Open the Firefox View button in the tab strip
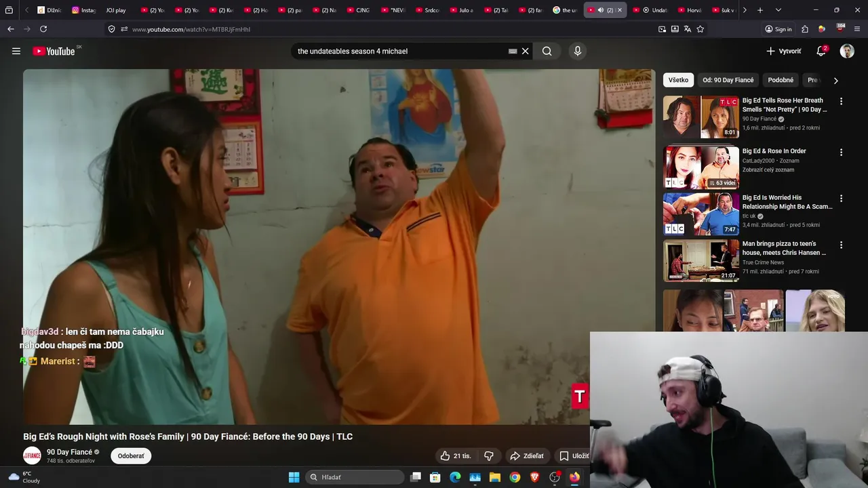 (9, 10)
